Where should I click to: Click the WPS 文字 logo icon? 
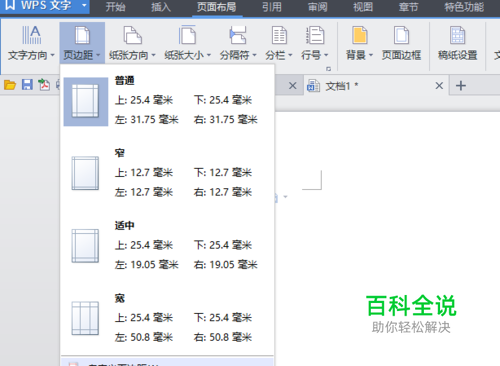pyautogui.click(x=10, y=5)
